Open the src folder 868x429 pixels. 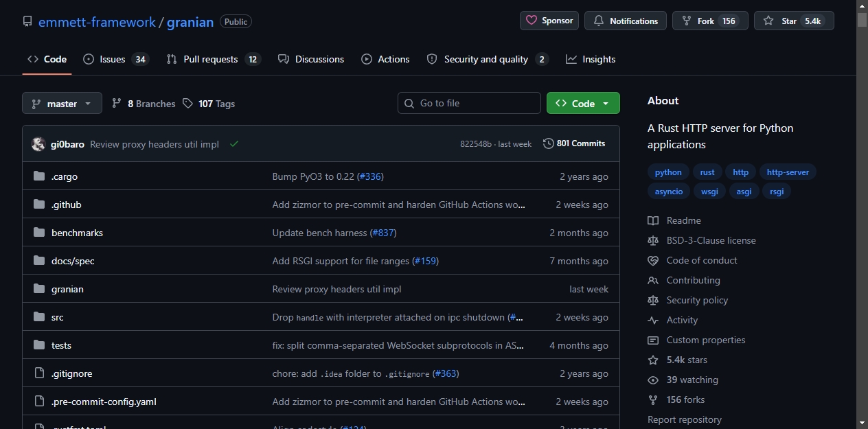click(58, 317)
